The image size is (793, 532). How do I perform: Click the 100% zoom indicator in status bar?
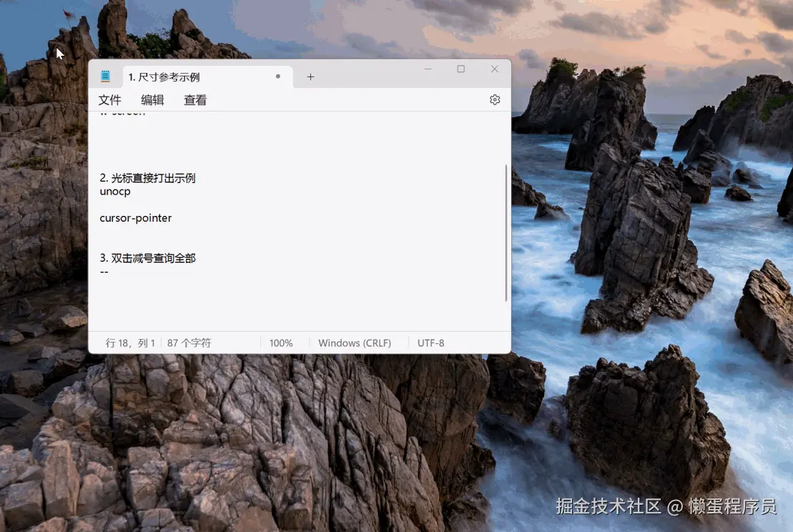(x=281, y=343)
